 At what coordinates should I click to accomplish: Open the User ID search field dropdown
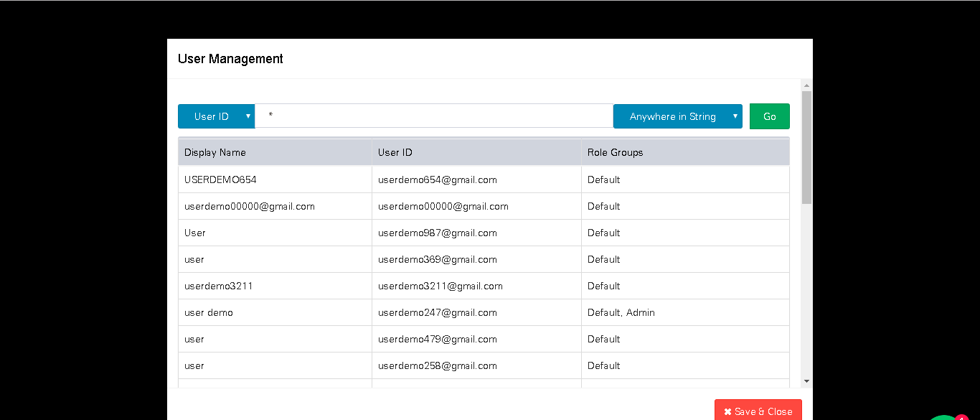coord(216,116)
